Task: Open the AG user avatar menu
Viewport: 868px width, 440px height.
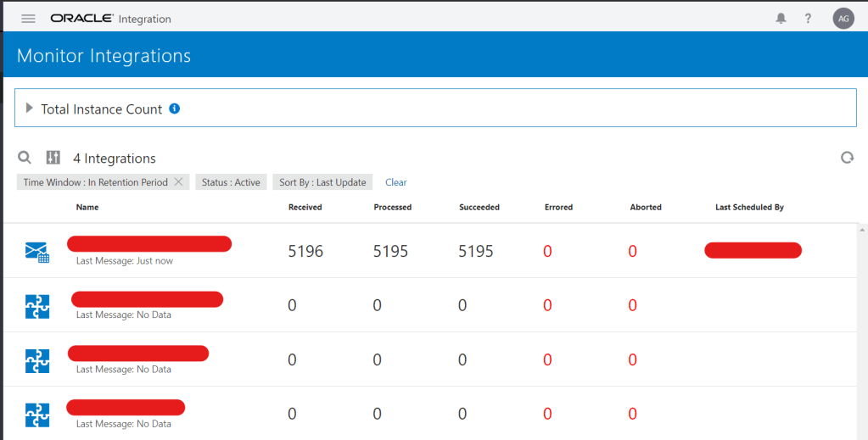Action: click(843, 19)
